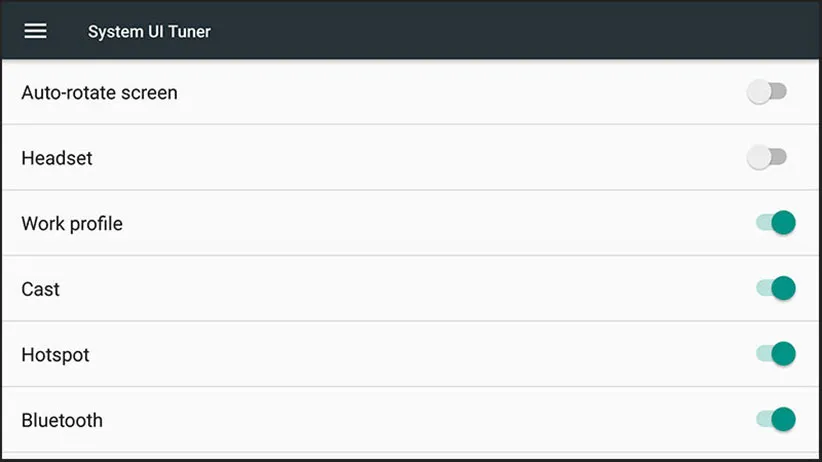This screenshot has width=822, height=462.
Task: Click the Bluetooth label text
Action: pos(62,420)
